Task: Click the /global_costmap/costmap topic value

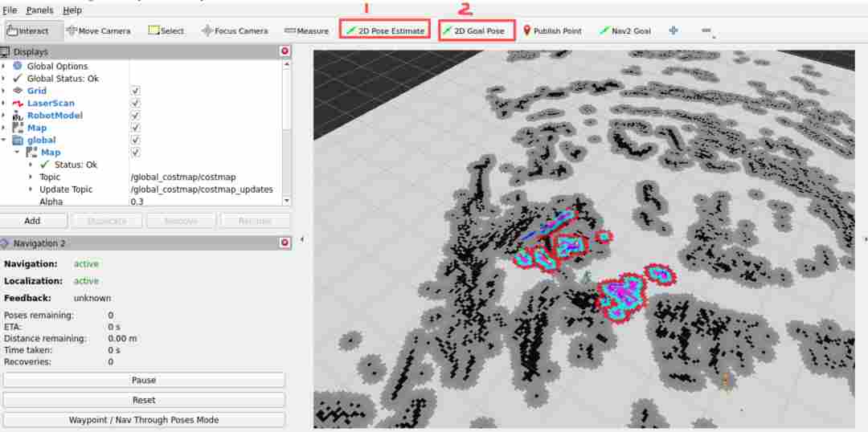Action: pyautogui.click(x=183, y=177)
